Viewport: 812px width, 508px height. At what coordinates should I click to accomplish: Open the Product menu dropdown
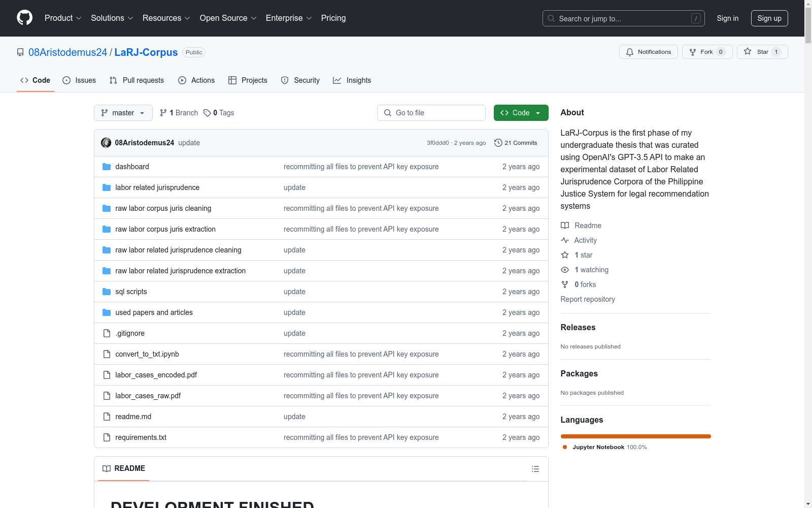(63, 18)
